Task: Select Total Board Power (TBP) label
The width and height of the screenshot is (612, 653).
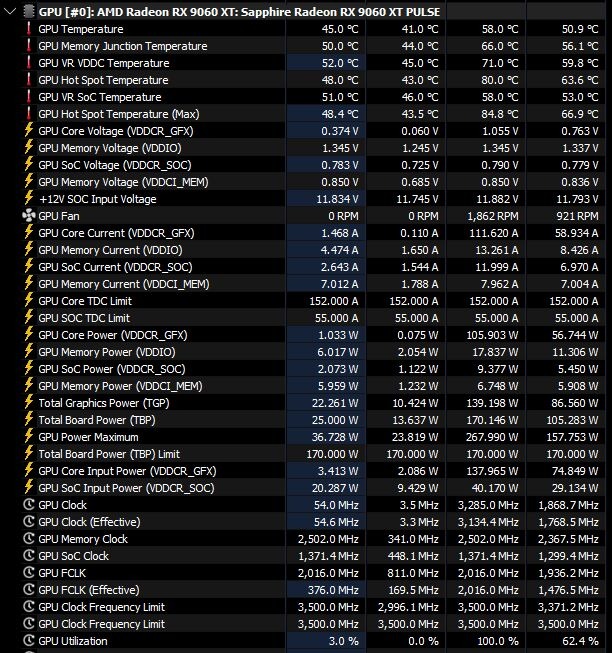Action: coord(97,420)
